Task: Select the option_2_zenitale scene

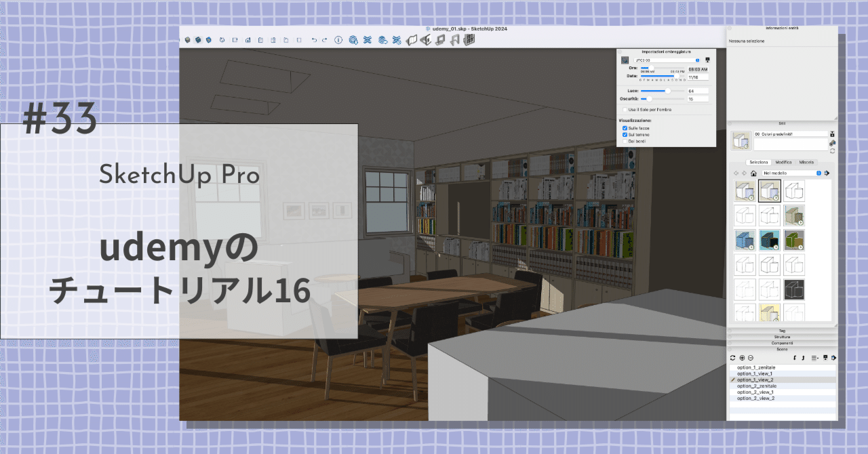Action: click(756, 385)
